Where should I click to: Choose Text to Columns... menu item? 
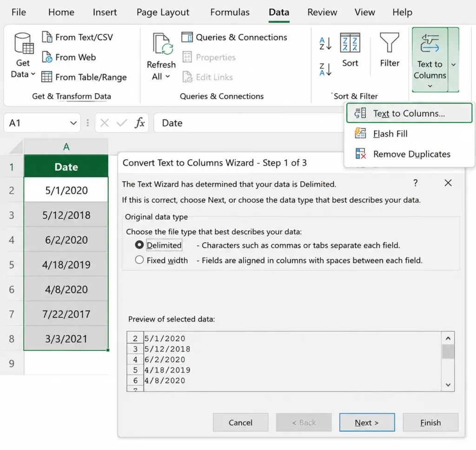pyautogui.click(x=409, y=113)
